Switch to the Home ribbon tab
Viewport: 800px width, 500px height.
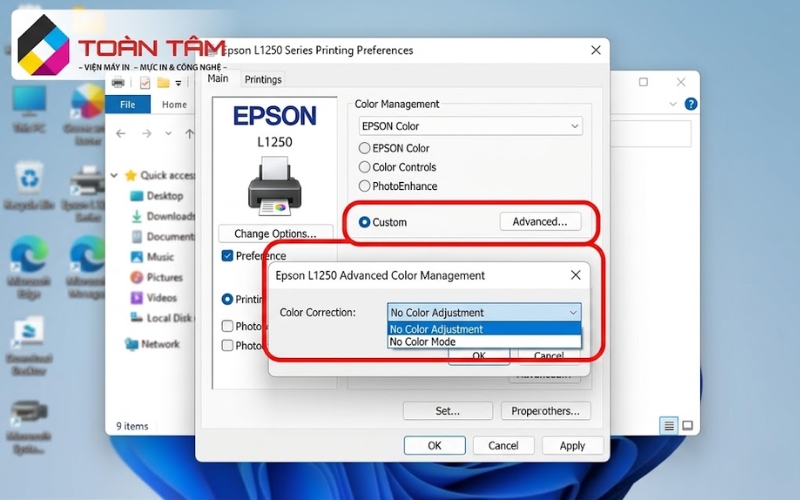pyautogui.click(x=174, y=105)
